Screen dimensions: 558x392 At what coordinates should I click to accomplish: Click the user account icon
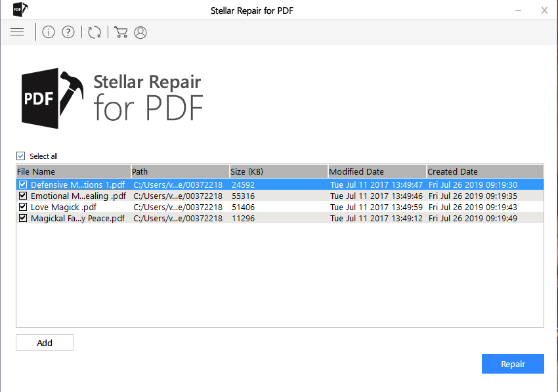[140, 32]
